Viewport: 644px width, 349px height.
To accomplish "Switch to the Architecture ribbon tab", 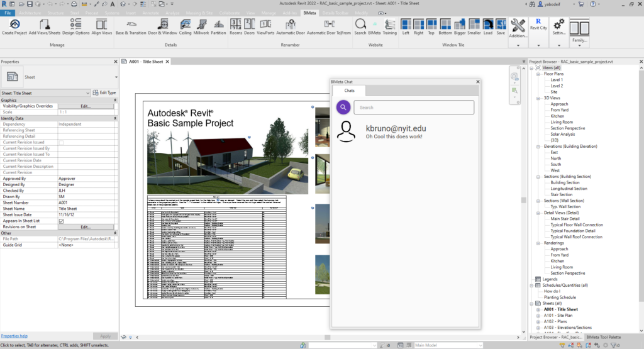I will pyautogui.click(x=30, y=13).
